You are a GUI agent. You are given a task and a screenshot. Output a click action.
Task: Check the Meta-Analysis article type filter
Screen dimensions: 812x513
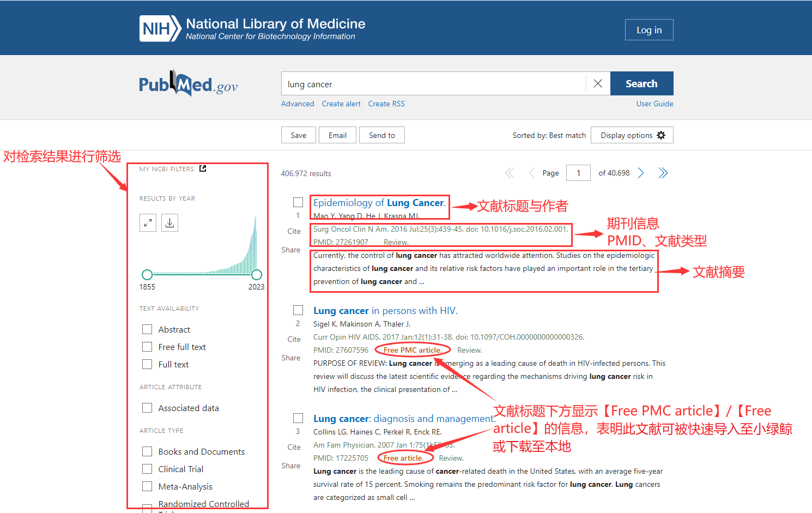click(x=147, y=486)
